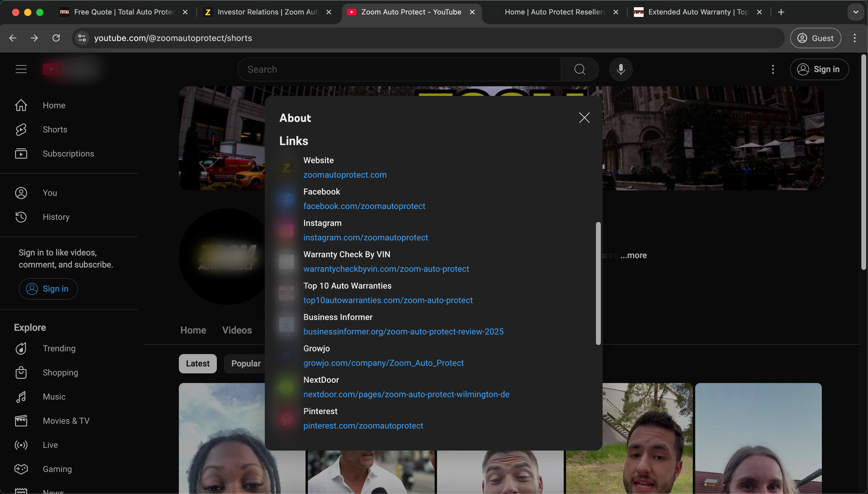
Task: Click the Pinterest link icon
Action: point(286,419)
